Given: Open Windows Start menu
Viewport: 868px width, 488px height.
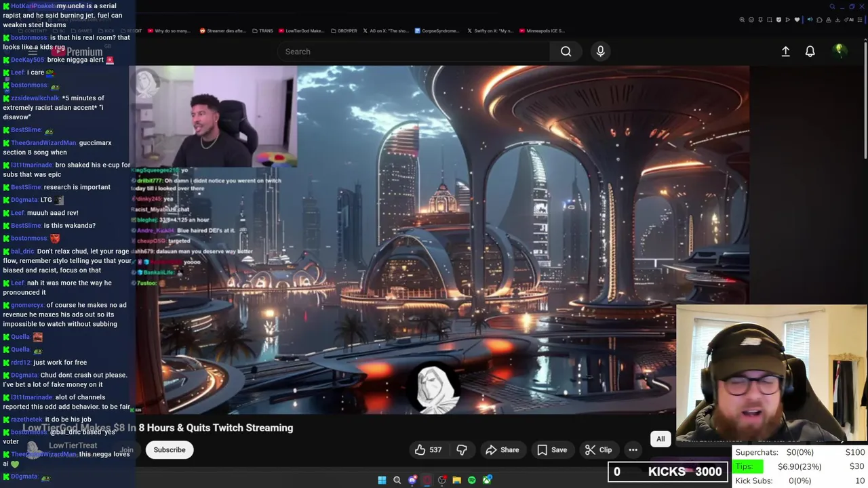Looking at the screenshot, I should tap(382, 481).
